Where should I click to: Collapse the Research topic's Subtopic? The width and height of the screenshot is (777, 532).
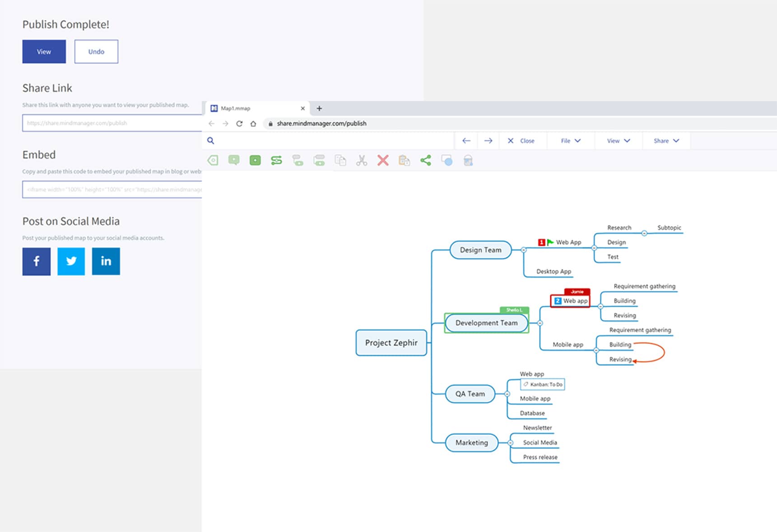coord(644,233)
